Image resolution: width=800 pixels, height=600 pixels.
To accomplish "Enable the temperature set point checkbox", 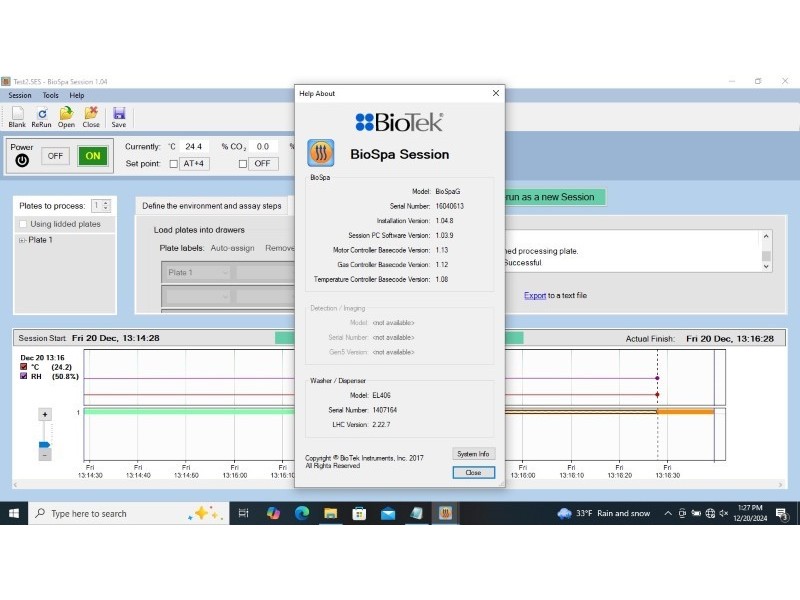I will 173,164.
